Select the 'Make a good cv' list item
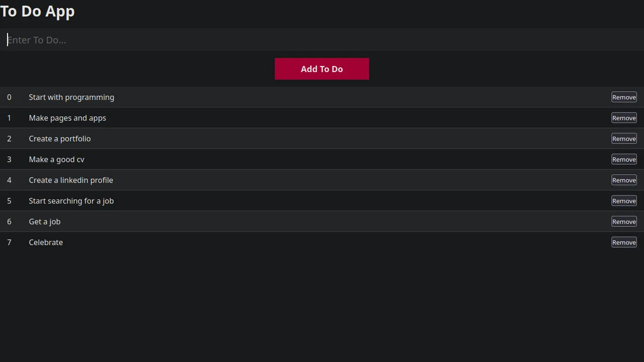This screenshot has width=644, height=362. [x=57, y=159]
